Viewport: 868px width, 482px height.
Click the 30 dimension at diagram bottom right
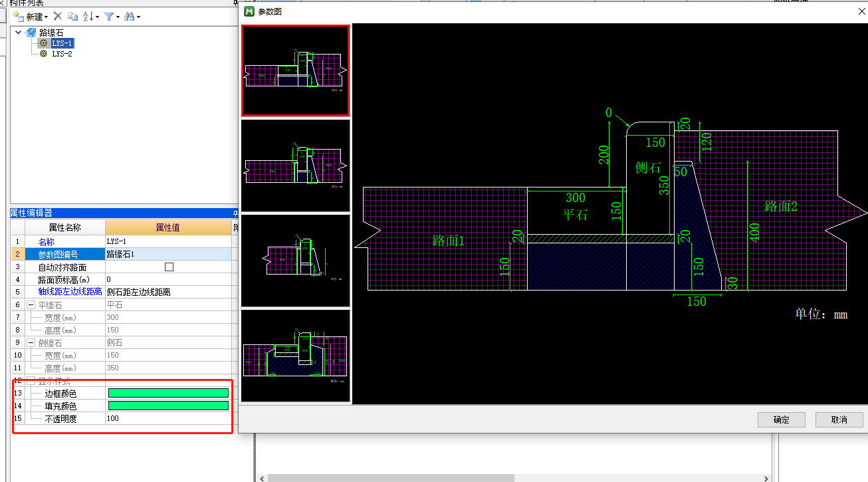click(732, 283)
